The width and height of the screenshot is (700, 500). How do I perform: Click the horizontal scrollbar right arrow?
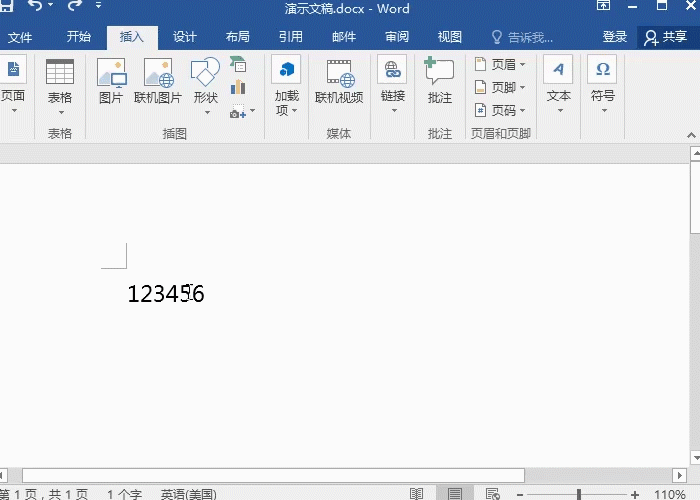click(x=680, y=475)
